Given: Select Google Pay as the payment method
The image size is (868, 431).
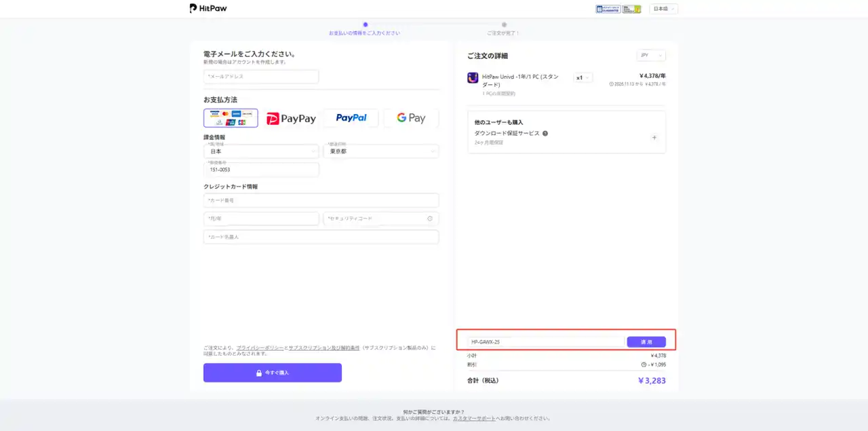Looking at the screenshot, I should (x=410, y=117).
